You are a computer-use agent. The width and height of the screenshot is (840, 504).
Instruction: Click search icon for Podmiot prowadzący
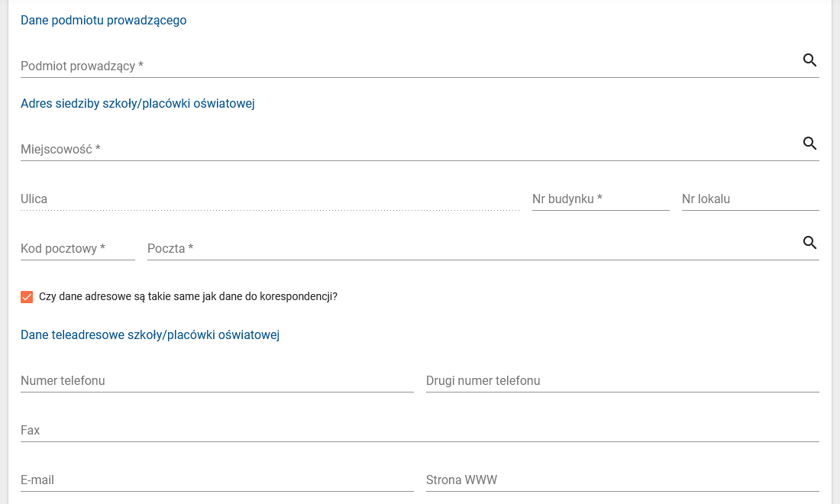(809, 60)
